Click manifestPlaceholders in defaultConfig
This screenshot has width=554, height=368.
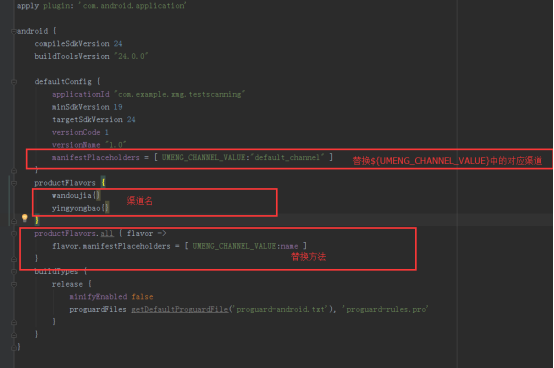click(x=96, y=158)
